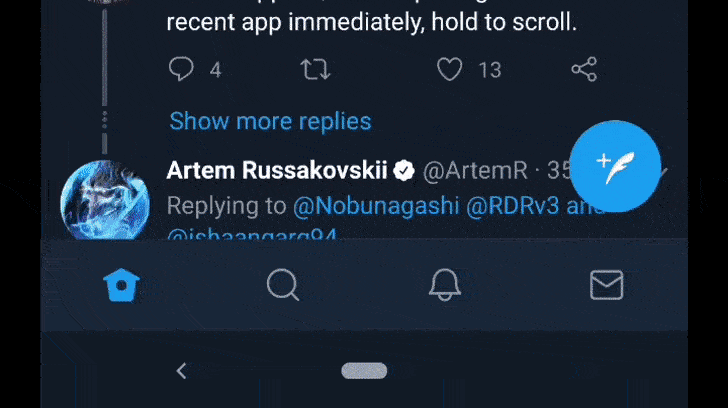Open the Artem Russakovskii display name
The height and width of the screenshot is (408, 728).
point(277,170)
